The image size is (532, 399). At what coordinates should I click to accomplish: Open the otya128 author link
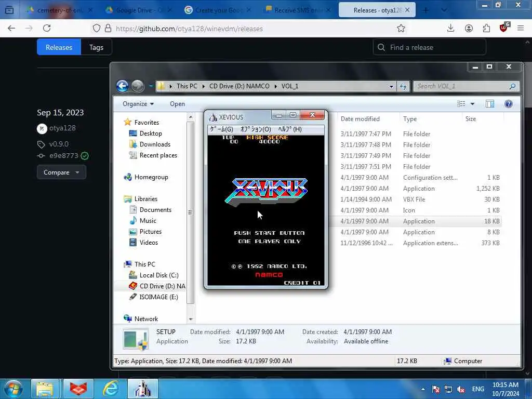click(x=62, y=128)
